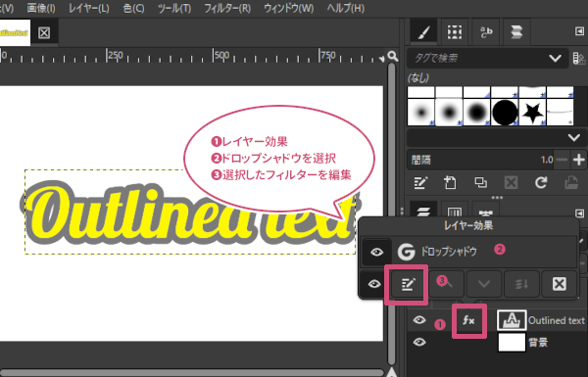Open the ヘルプ(H) menu
This screenshot has height=377, width=588.
click(345, 8)
